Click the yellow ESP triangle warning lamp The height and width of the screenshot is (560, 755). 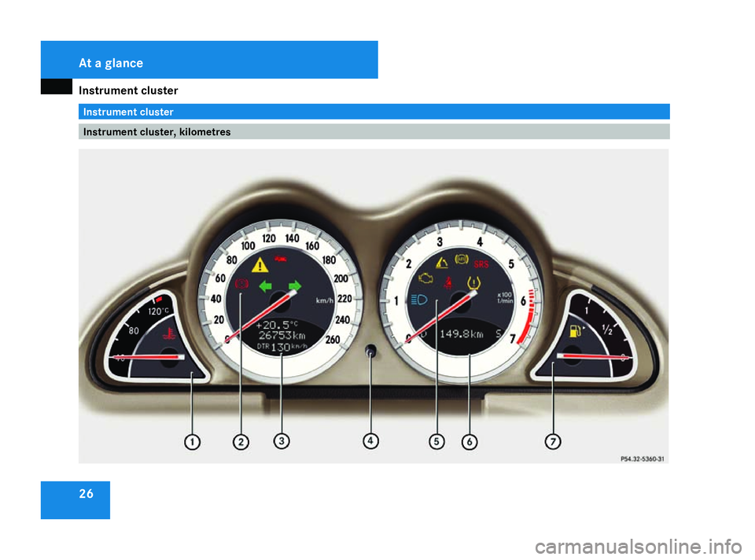click(441, 263)
